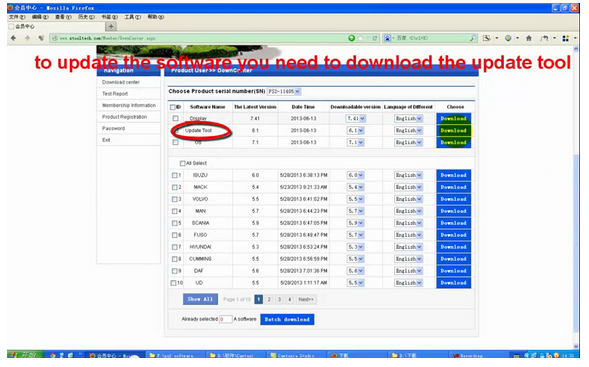Click the Batch download button
The height and width of the screenshot is (367, 589).
point(287,319)
